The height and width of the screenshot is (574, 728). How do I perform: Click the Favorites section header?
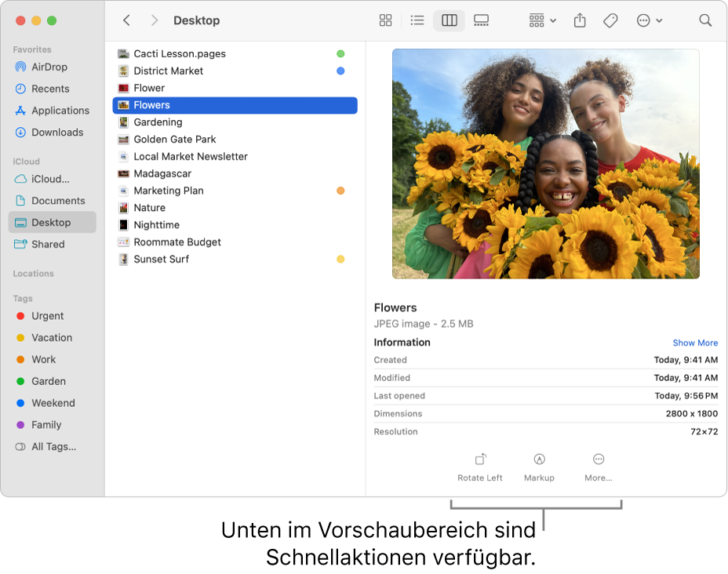pos(32,49)
